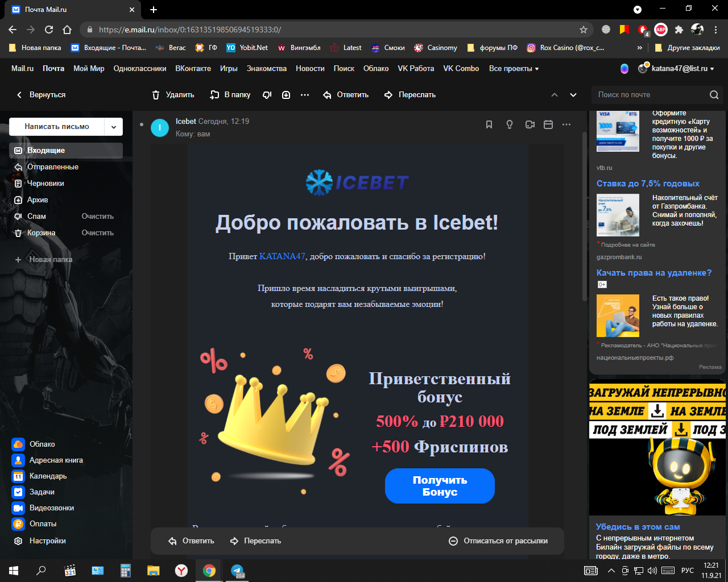Reload the page in the browser
This screenshot has width=728, height=582.
(x=49, y=30)
